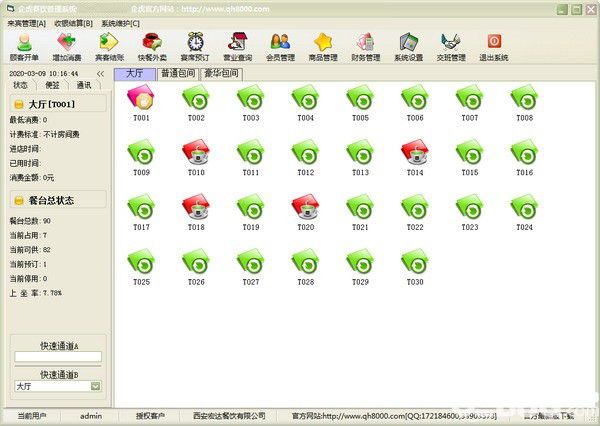The height and width of the screenshot is (426, 600).
Task: Open the 系统维护[C] menu
Action: click(120, 23)
